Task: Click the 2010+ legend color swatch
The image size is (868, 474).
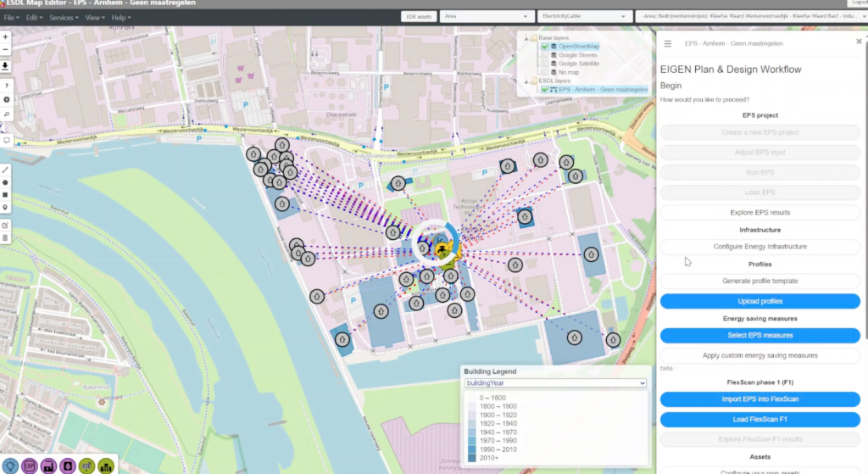Action: pos(471,458)
